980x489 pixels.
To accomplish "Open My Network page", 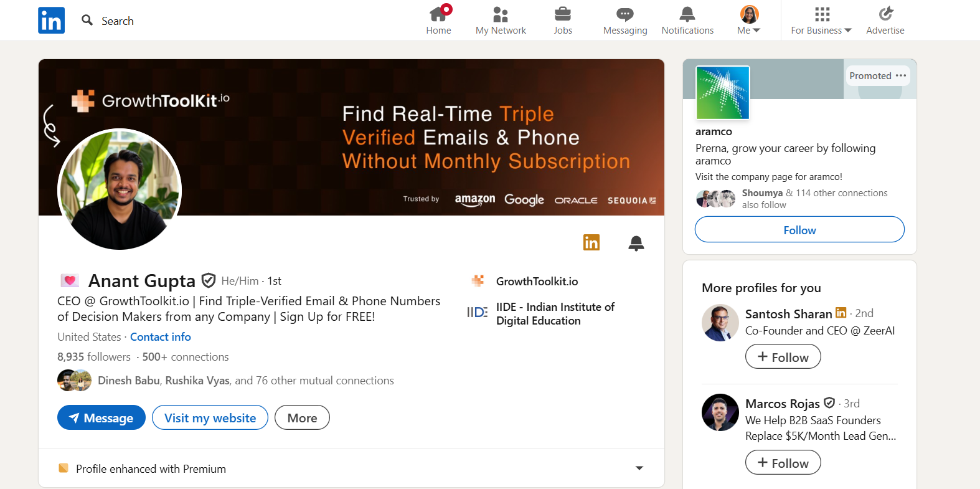I will point(501,21).
